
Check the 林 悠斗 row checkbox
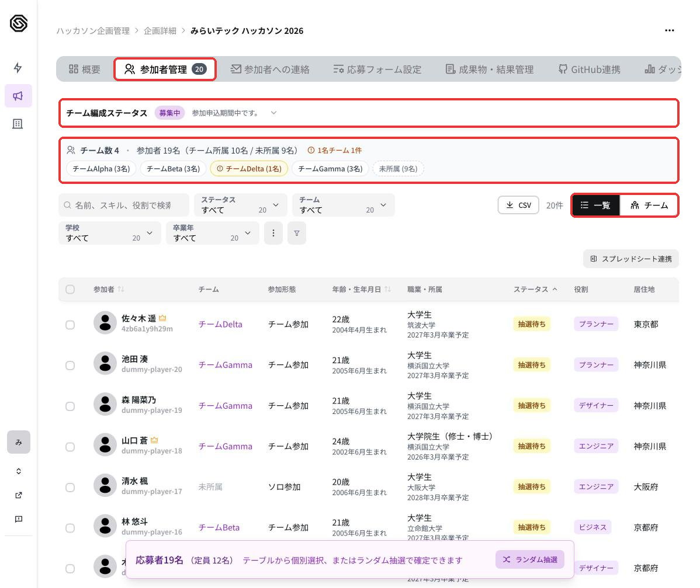[x=70, y=528]
